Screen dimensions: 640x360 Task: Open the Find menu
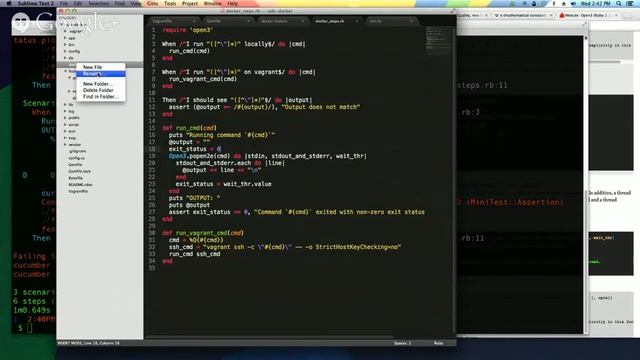click(x=120, y=3)
